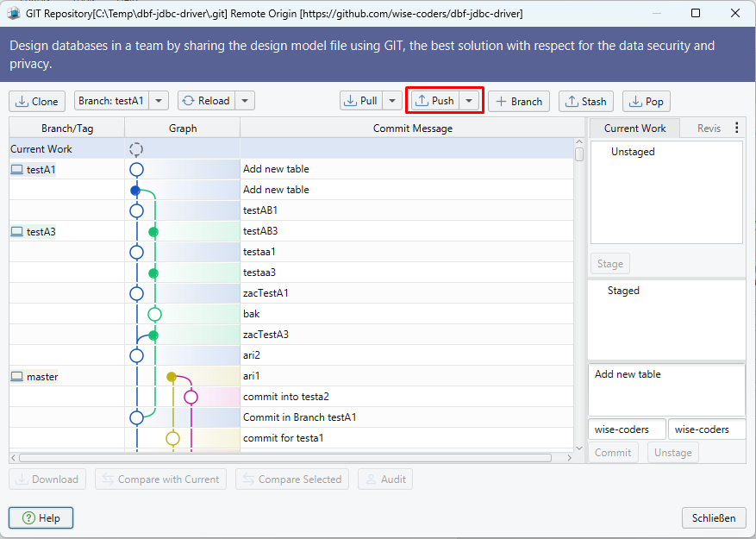Click the Unstaged files list label

click(633, 152)
